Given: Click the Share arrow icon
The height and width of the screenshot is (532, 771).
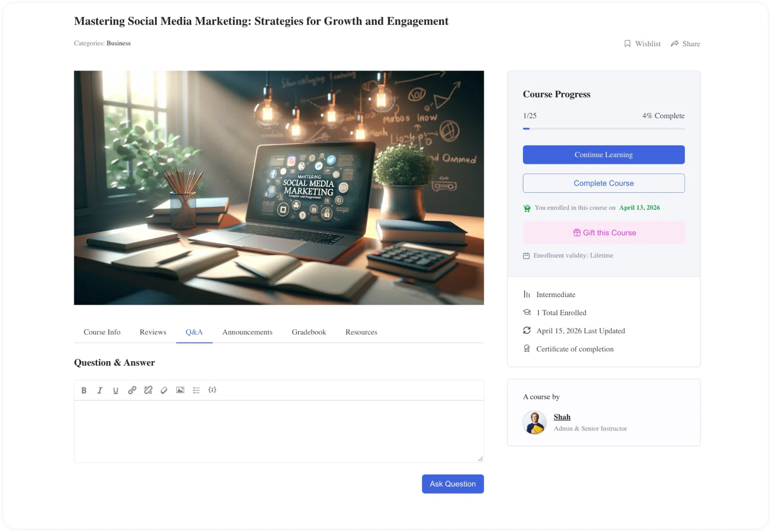Looking at the screenshot, I should pyautogui.click(x=675, y=44).
